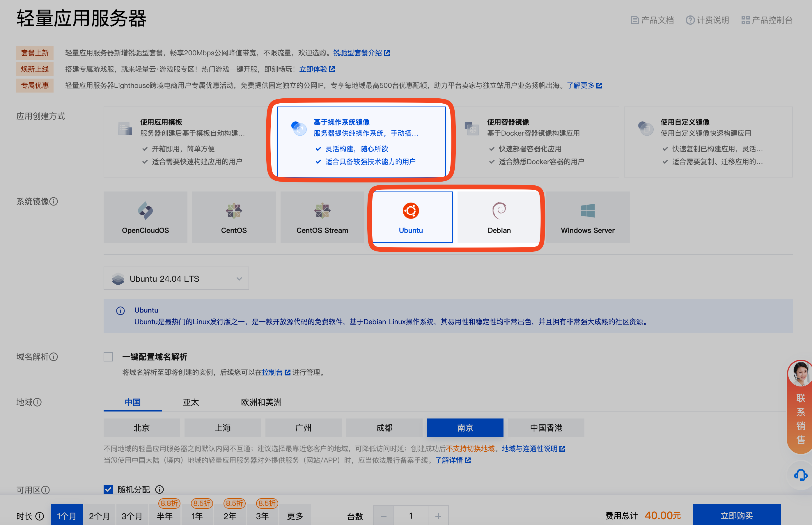The height and width of the screenshot is (525, 812).
Task: Switch to the 亚太 region tab
Action: click(191, 402)
